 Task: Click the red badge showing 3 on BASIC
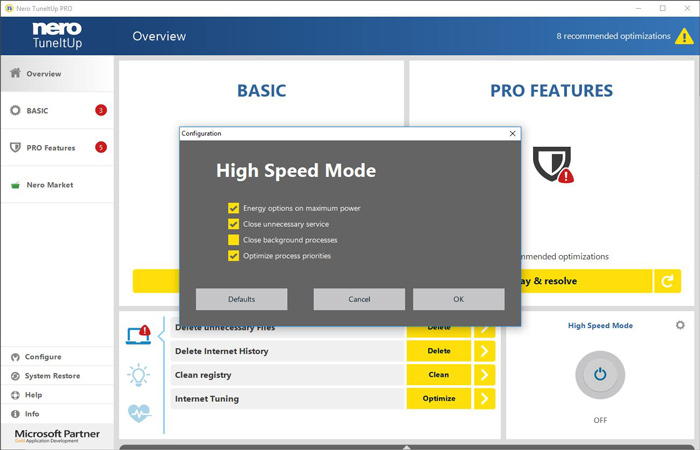[x=101, y=110]
